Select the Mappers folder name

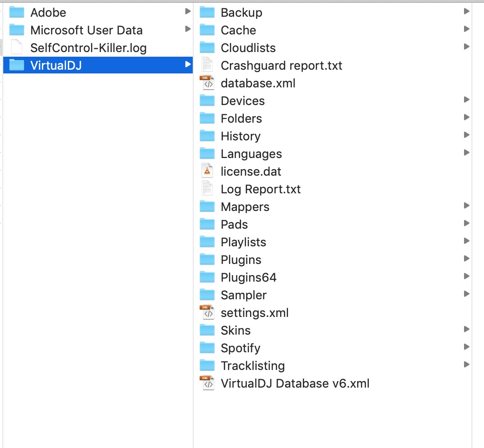click(x=245, y=207)
